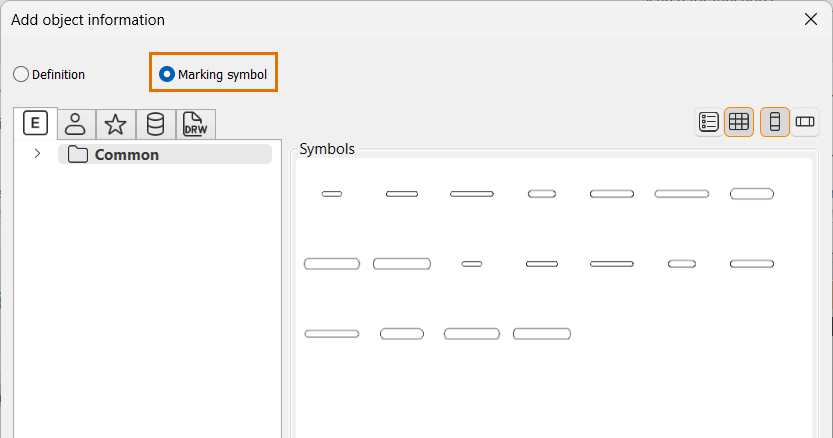
Task: Toggle the grid view icon
Action: (x=739, y=122)
